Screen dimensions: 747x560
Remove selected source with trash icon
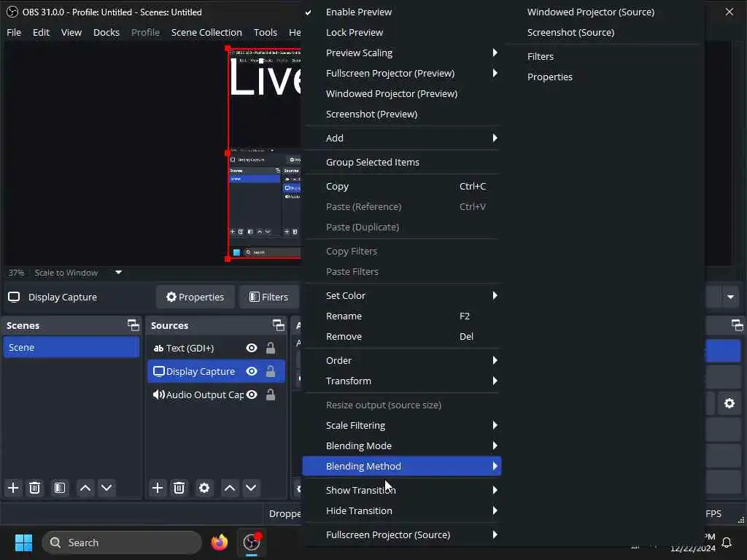click(179, 488)
